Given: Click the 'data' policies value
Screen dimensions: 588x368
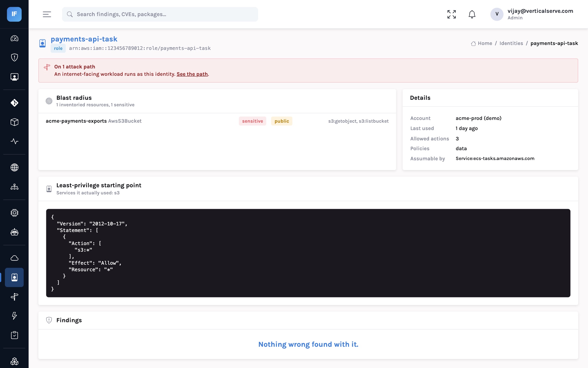Looking at the screenshot, I should [x=461, y=149].
